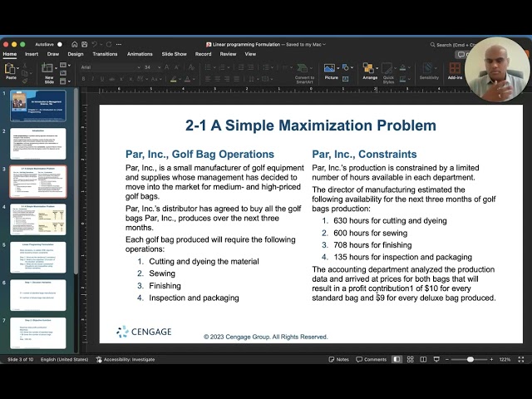Expand the Saved to my Mac title dropdown
Screen dimensions: 532x399
(324, 44)
